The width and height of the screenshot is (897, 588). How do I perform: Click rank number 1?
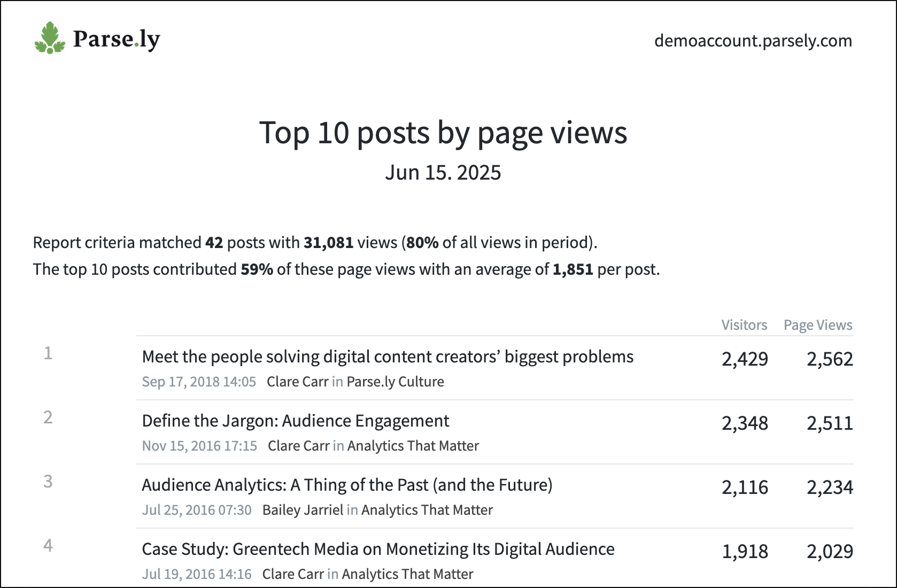point(48,353)
